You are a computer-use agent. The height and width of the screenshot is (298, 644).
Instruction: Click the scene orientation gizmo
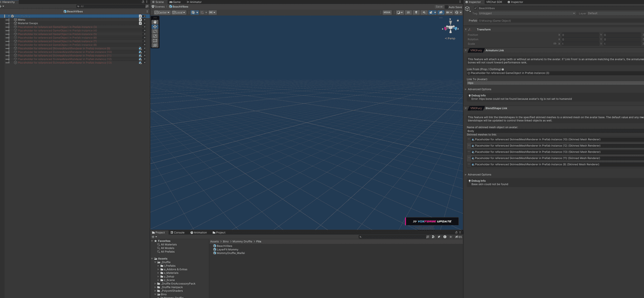(x=450, y=28)
